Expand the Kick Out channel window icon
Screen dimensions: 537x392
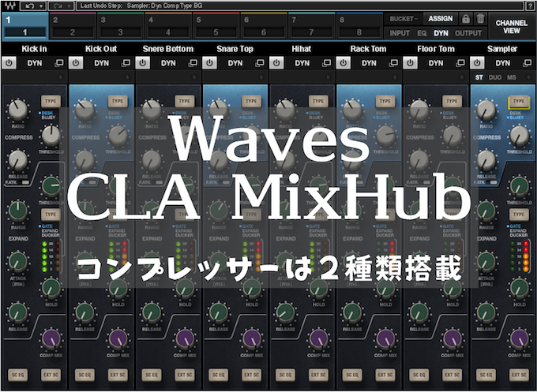pos(126,63)
